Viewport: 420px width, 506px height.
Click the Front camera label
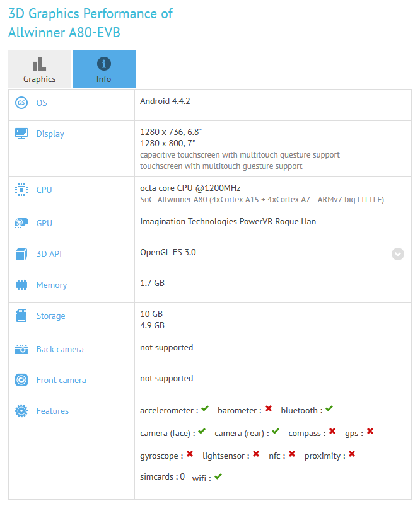pos(61,381)
